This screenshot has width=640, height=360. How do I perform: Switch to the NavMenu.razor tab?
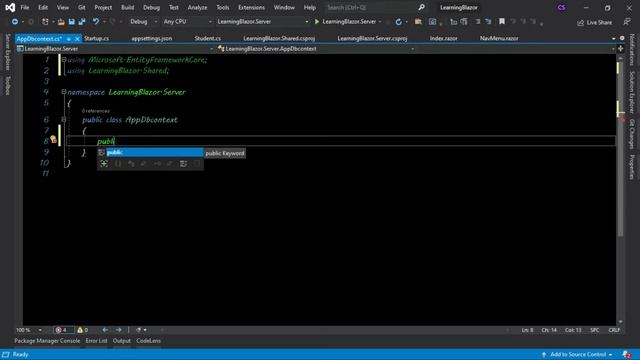pyautogui.click(x=499, y=38)
